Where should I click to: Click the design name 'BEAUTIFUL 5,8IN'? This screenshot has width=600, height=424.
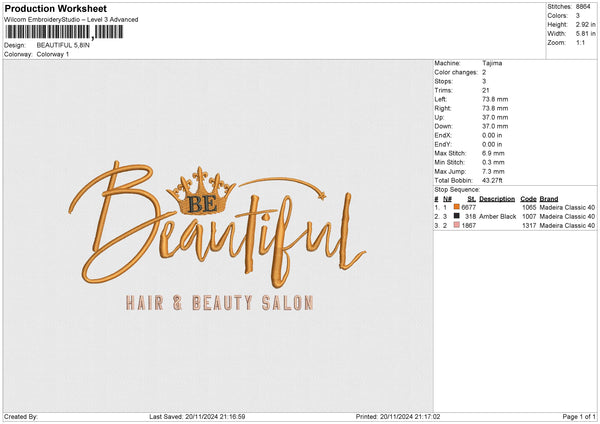[x=63, y=45]
